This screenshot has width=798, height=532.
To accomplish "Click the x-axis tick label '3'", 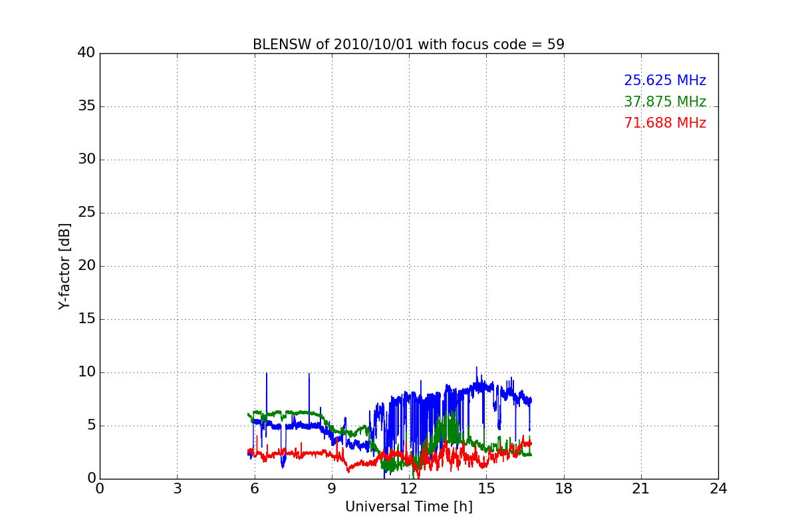I will pos(177,489).
